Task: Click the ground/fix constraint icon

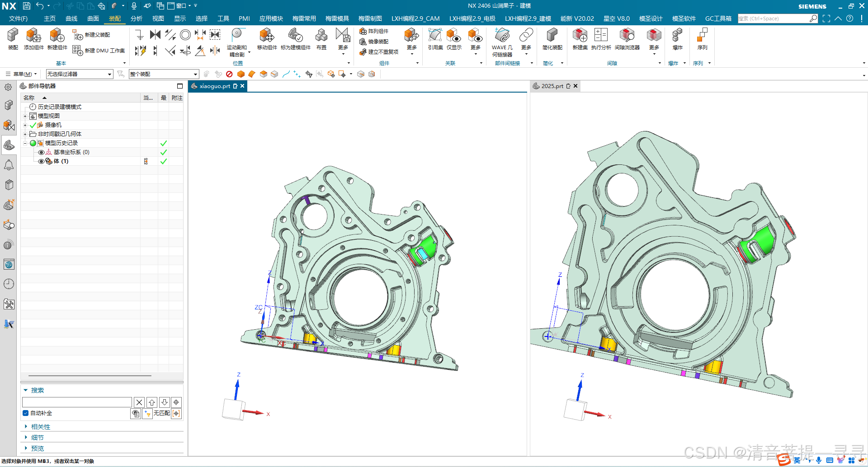Action: 140,35
